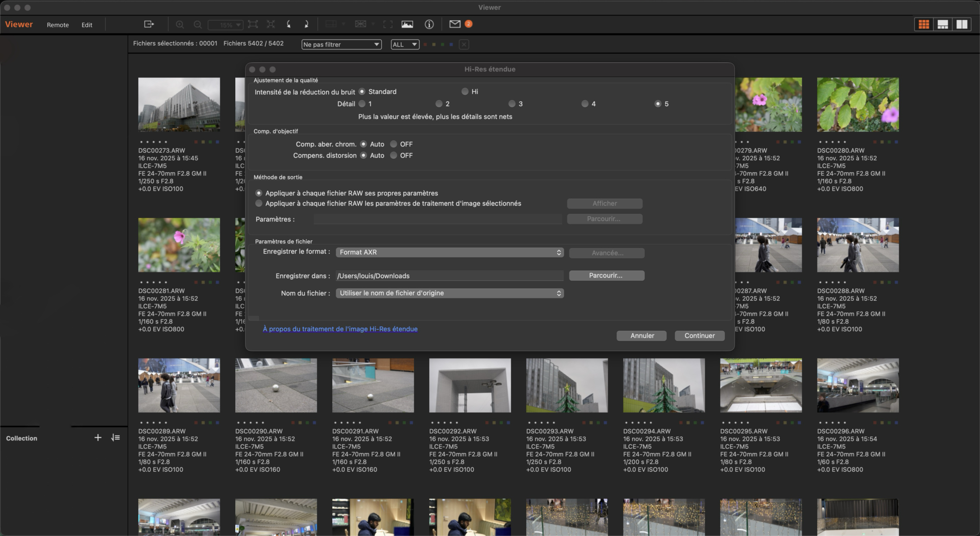
Task: Select Hi noise reduction intensity
Action: (465, 92)
